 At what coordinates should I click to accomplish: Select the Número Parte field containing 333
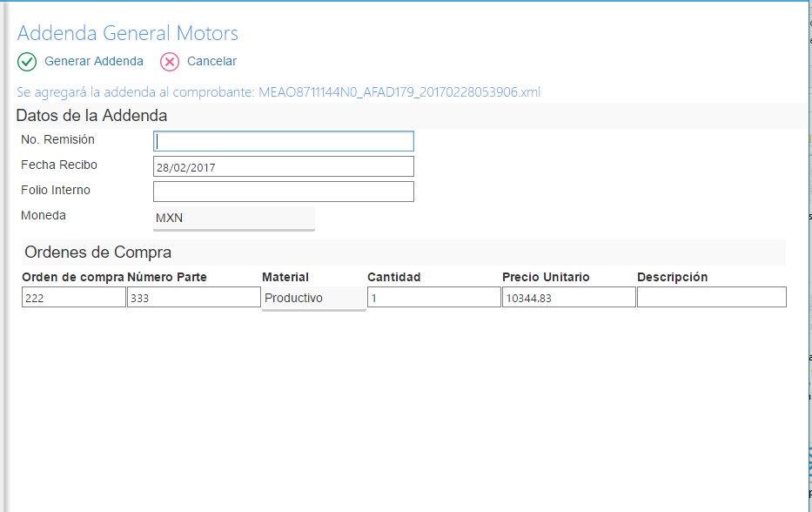[x=193, y=298]
